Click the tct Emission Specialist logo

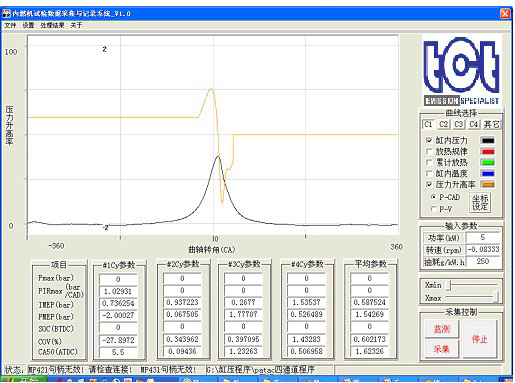[462, 70]
